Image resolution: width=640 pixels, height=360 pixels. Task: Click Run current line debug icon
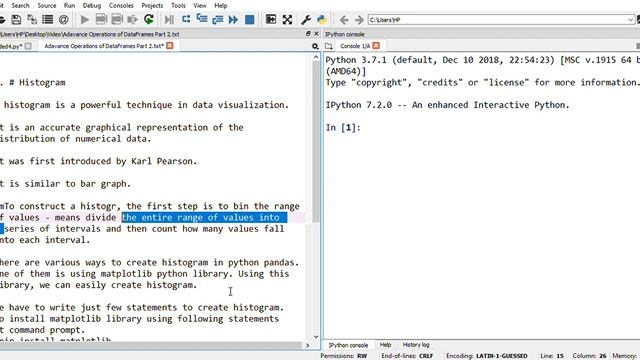[186, 19]
